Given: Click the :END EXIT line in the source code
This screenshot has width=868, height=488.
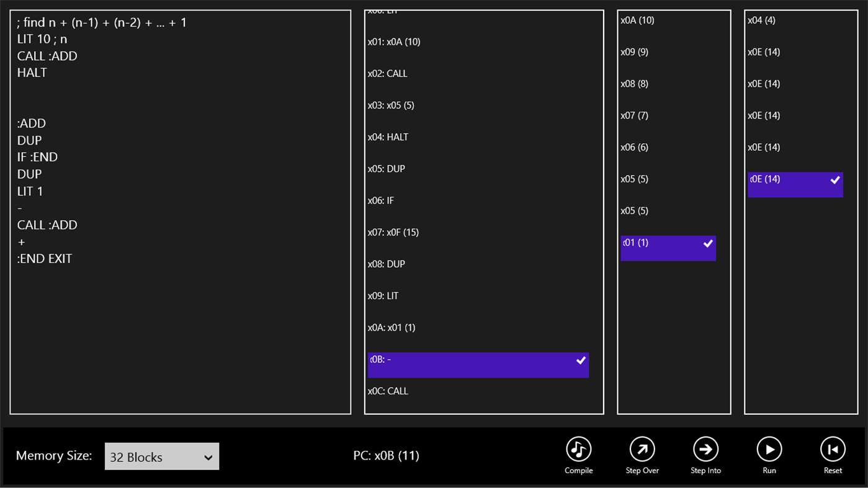Looking at the screenshot, I should coord(45,259).
